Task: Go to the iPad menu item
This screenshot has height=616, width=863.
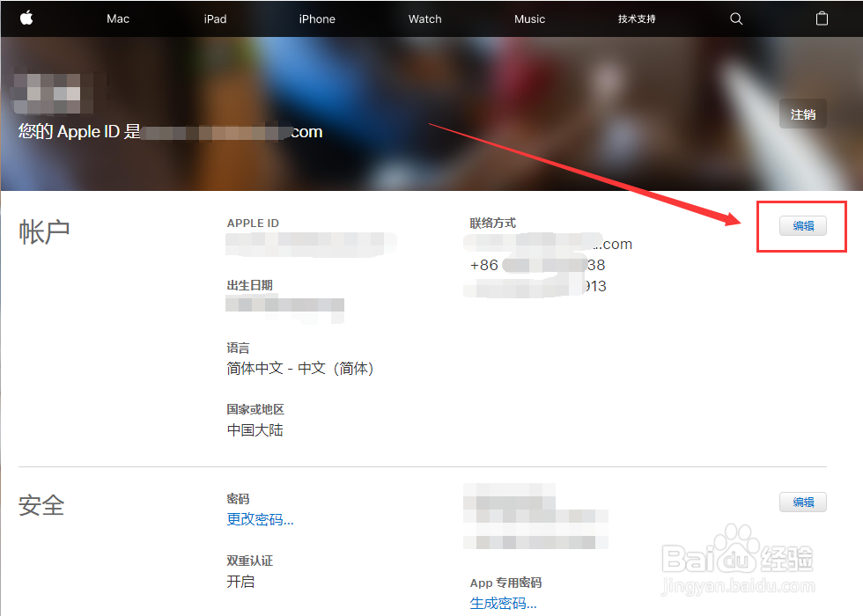Action: pyautogui.click(x=215, y=18)
